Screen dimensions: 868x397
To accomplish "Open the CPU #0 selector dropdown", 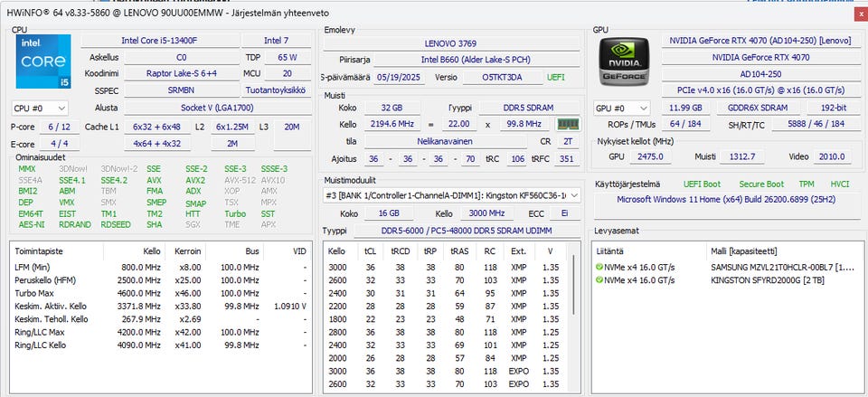I will tap(39, 109).
